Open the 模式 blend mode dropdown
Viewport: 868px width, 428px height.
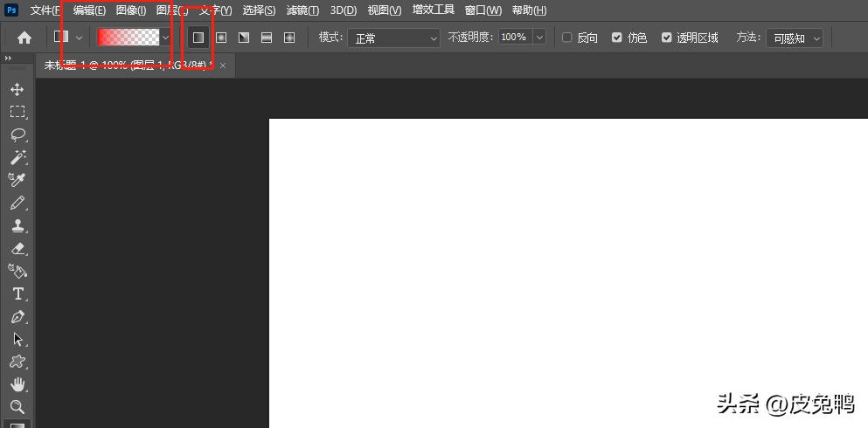[393, 38]
